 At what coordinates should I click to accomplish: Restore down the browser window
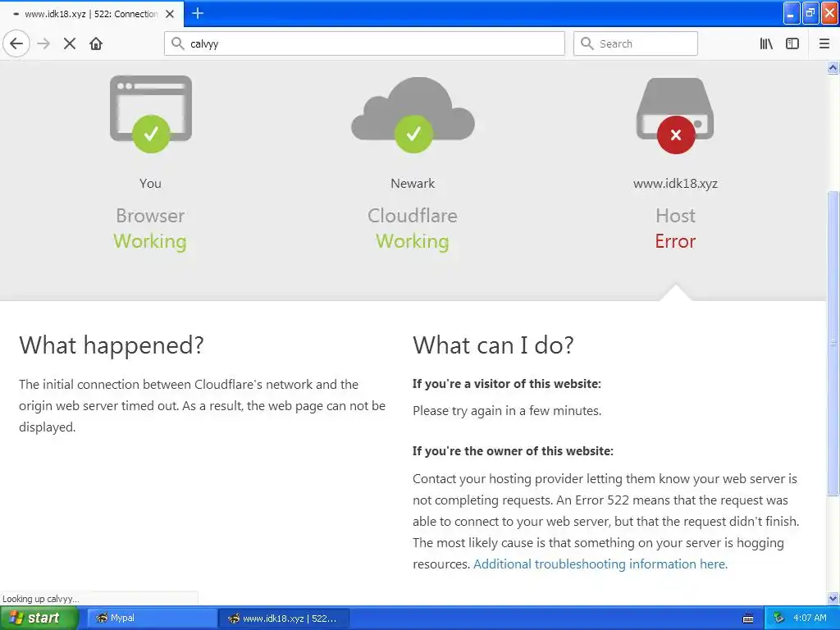(x=810, y=14)
